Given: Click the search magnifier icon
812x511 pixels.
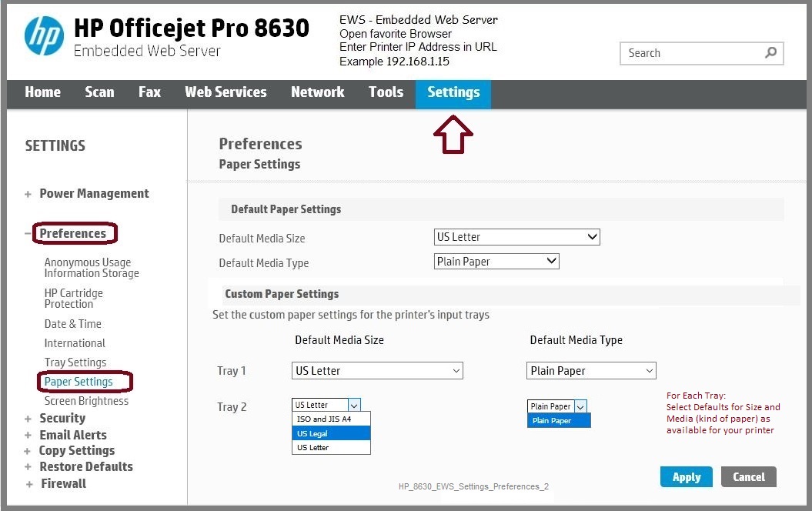Looking at the screenshot, I should tap(770, 53).
